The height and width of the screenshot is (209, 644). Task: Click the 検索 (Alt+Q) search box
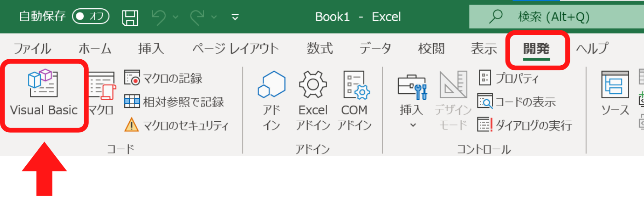tap(557, 17)
